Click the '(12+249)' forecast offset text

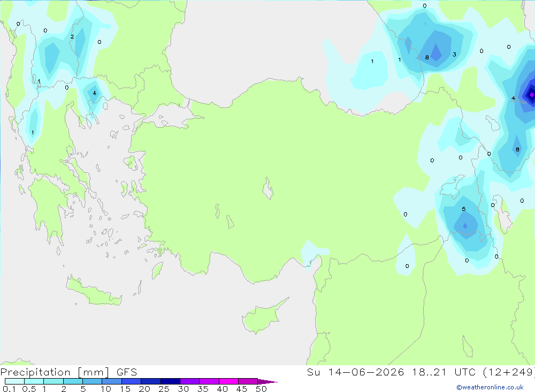click(508, 372)
